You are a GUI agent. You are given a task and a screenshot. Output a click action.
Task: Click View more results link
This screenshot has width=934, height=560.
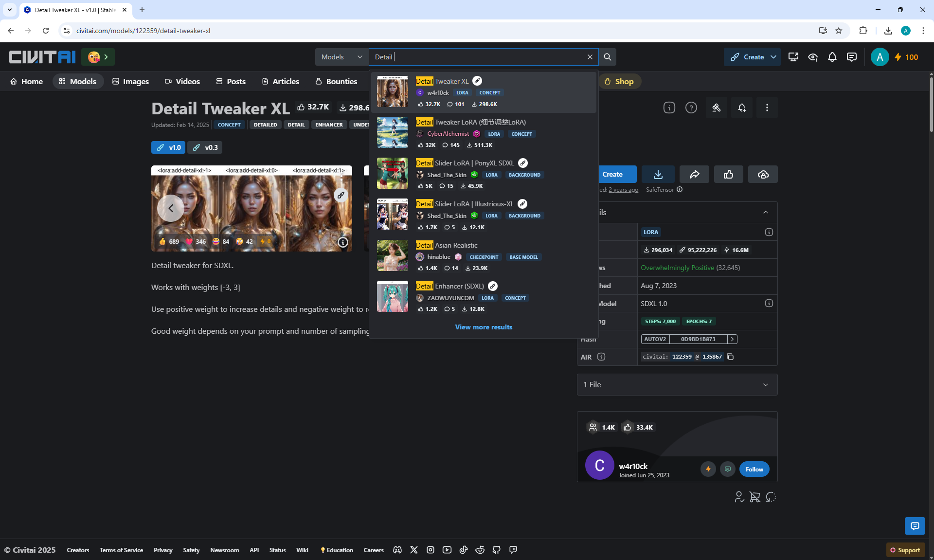[x=483, y=327]
